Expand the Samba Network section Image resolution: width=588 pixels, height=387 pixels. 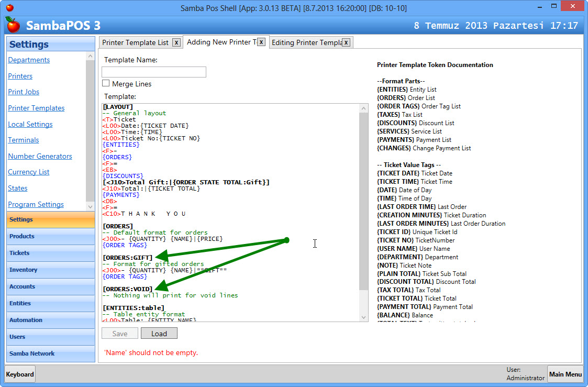coord(50,353)
